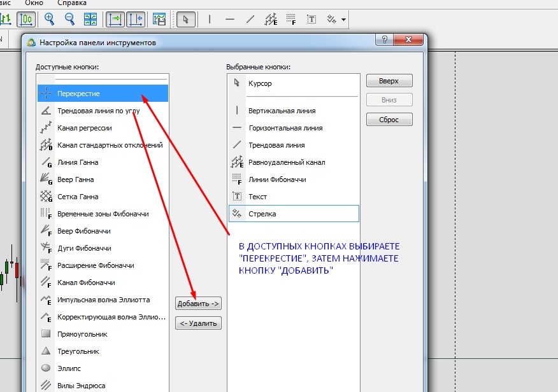This screenshot has width=558, height=392.
Task: Select Вертикальная линия in selected buttons
Action: [294, 111]
